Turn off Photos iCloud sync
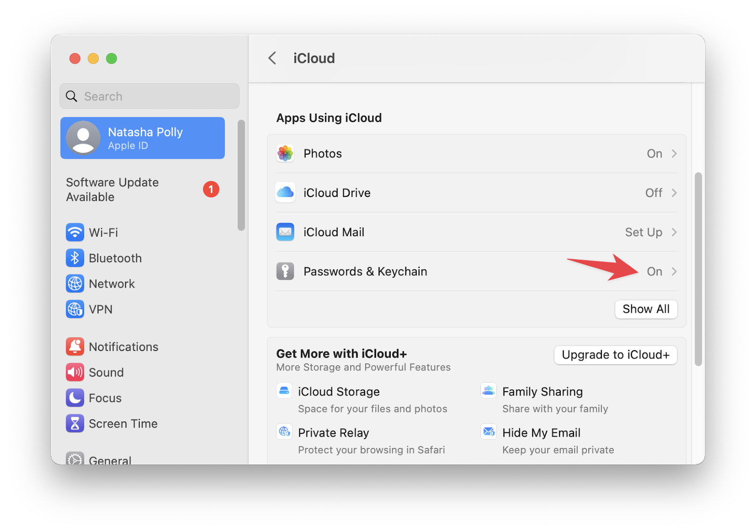The image size is (756, 532). (x=654, y=153)
